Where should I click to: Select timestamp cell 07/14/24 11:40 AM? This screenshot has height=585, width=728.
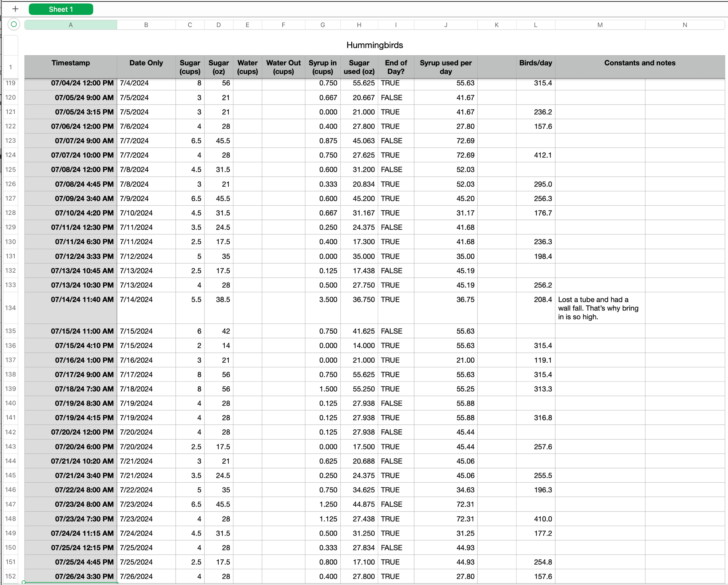pos(82,300)
